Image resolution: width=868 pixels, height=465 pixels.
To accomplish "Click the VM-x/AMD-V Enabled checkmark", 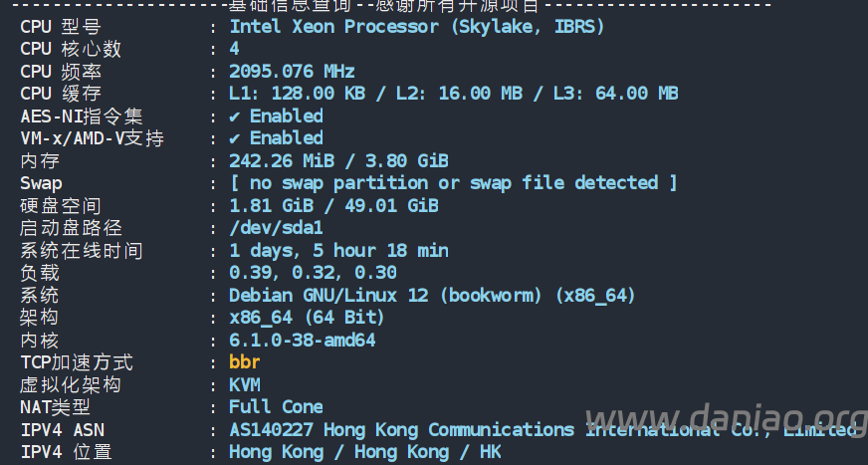I will [234, 138].
